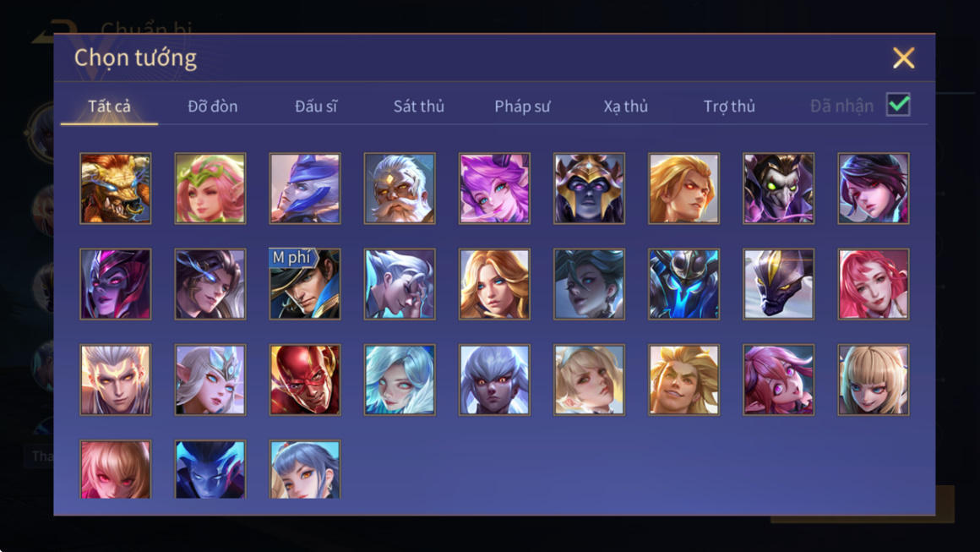The width and height of the screenshot is (980, 552).
Task: Toggle the "Đã nhận" checkbox
Action: click(898, 105)
